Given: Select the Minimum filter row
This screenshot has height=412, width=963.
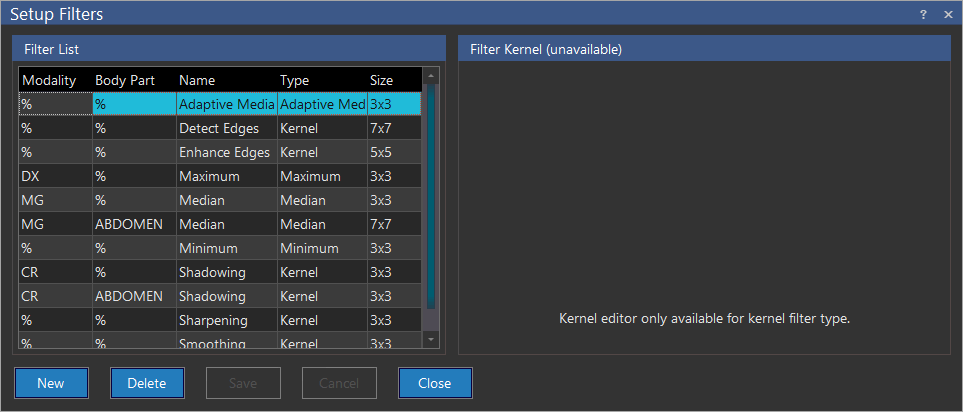Looking at the screenshot, I should [208, 248].
